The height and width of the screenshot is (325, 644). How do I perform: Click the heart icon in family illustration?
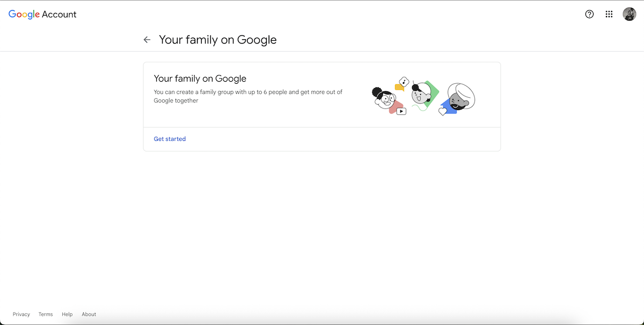pyautogui.click(x=443, y=111)
